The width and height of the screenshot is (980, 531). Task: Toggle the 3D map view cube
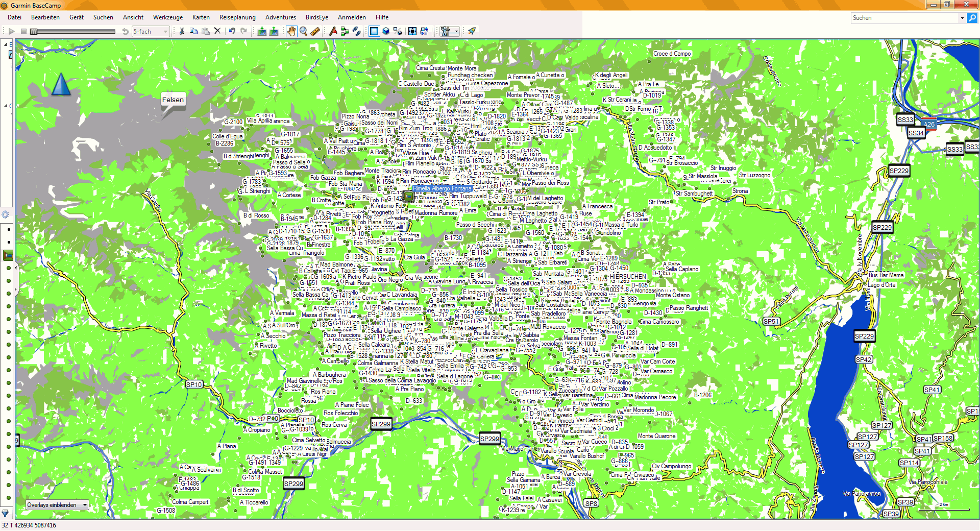point(386,31)
